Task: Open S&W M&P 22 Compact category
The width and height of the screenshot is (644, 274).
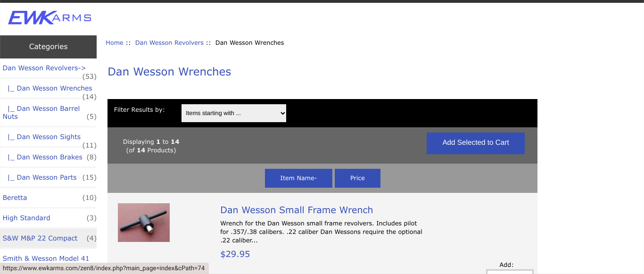Action: click(x=40, y=238)
